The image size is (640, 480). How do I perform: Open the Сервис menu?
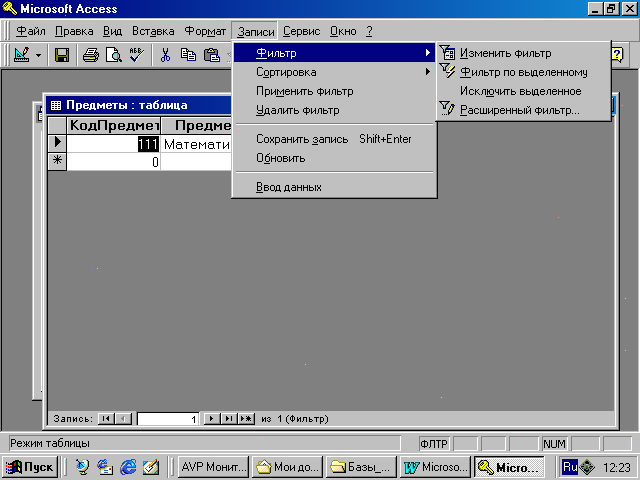coord(301,31)
